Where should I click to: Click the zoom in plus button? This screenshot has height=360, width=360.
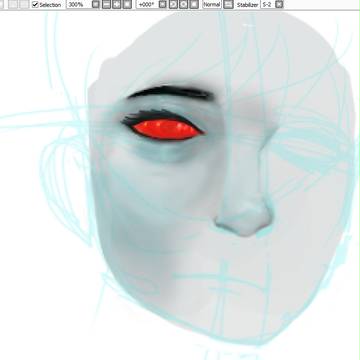coord(116,5)
